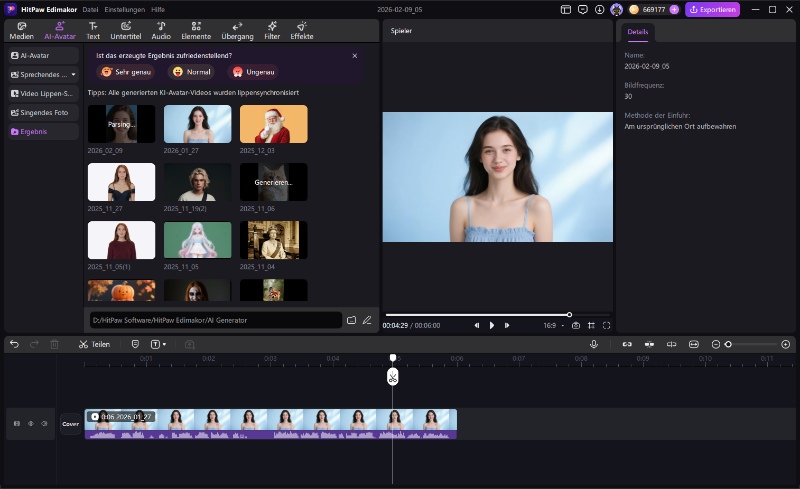800x489 pixels.
Task: Switch to the Elemente tab
Action: tap(196, 31)
